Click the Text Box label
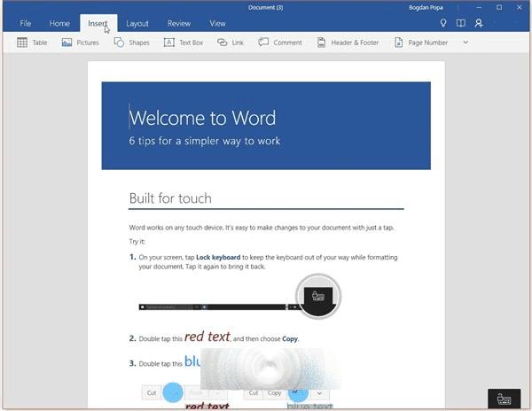The width and height of the screenshot is (532, 411). [191, 43]
